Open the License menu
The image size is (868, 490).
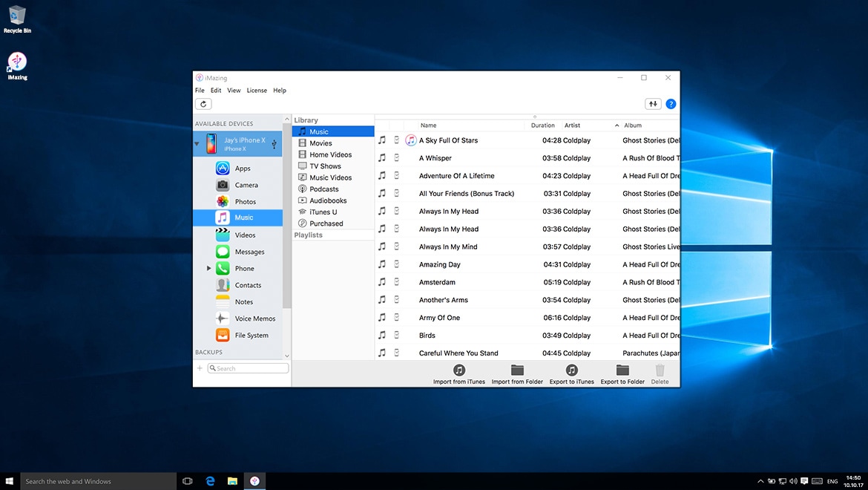[256, 90]
